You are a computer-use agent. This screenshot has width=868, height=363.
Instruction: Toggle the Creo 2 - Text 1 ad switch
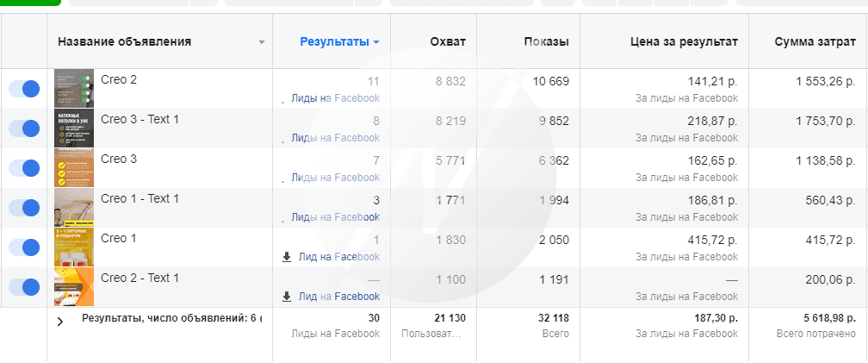pos(24,287)
